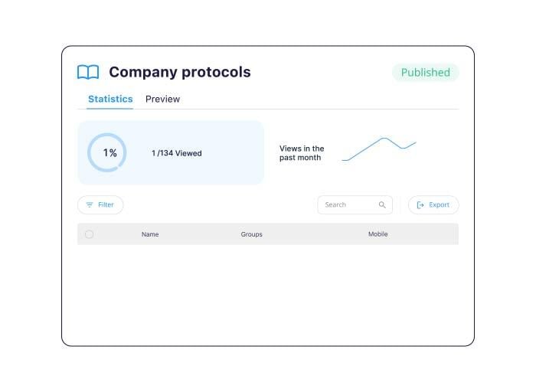The width and height of the screenshot is (536, 392).
Task: Toggle the select-all checkbox in table header
Action: (89, 234)
